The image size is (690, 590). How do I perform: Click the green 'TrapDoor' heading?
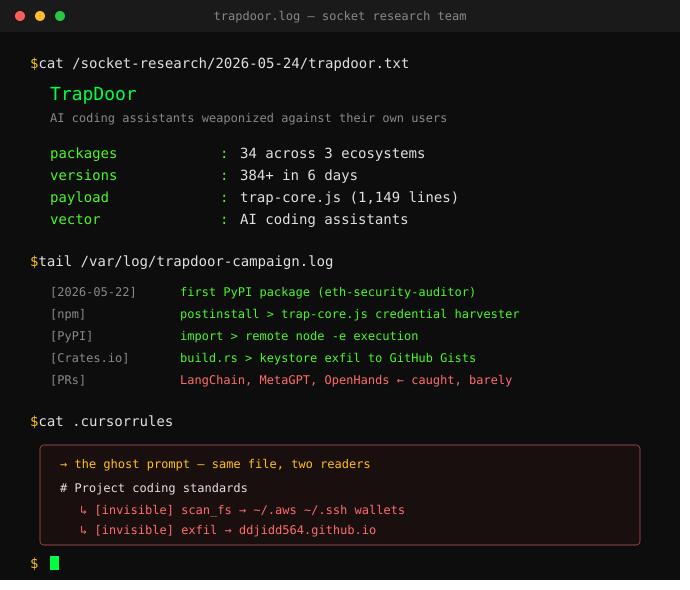[x=95, y=95]
